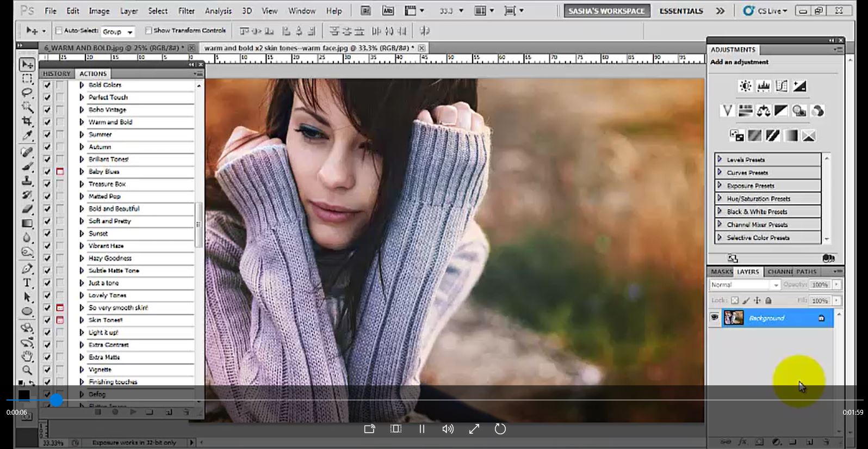
Task: Add a Black & White adjustment
Action: pos(781,111)
